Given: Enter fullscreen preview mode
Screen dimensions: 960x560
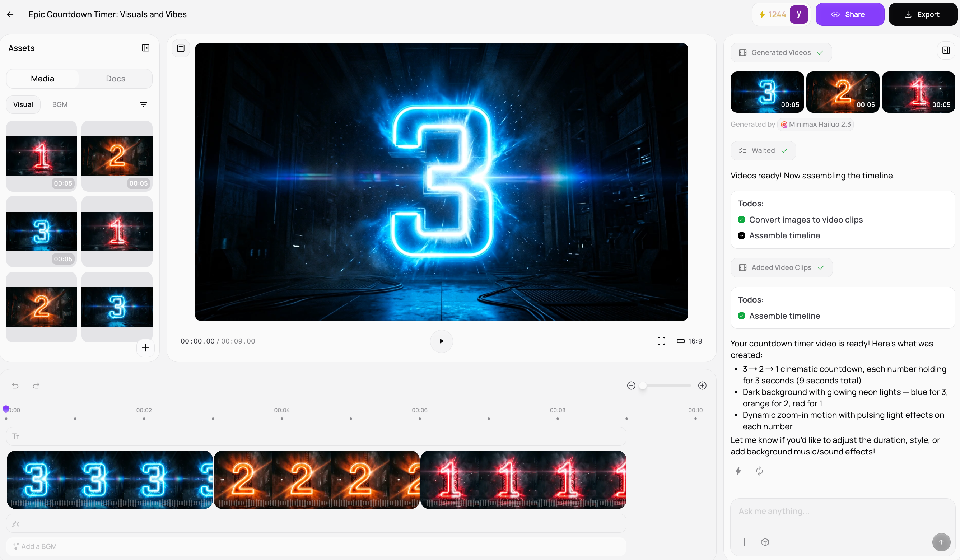Looking at the screenshot, I should coord(661,341).
